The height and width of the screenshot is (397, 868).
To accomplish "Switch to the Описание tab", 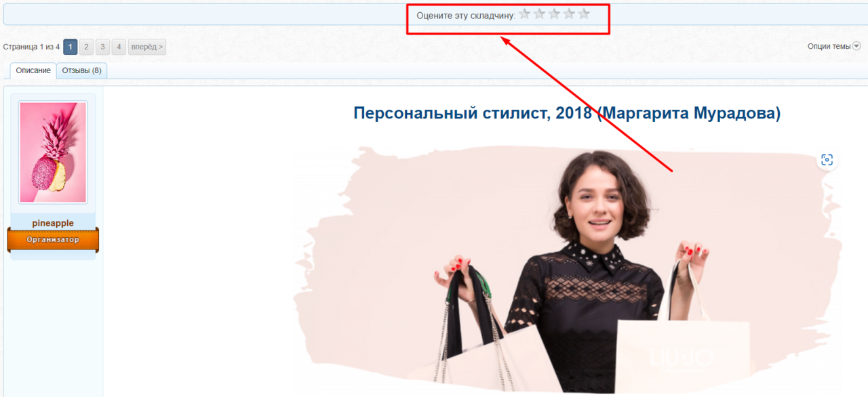I will (33, 70).
